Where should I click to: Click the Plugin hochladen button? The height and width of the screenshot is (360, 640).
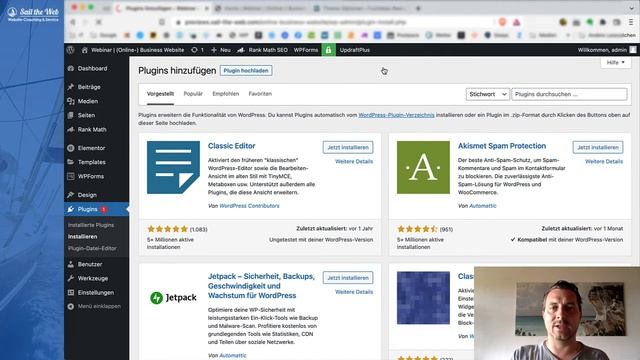[x=246, y=71]
